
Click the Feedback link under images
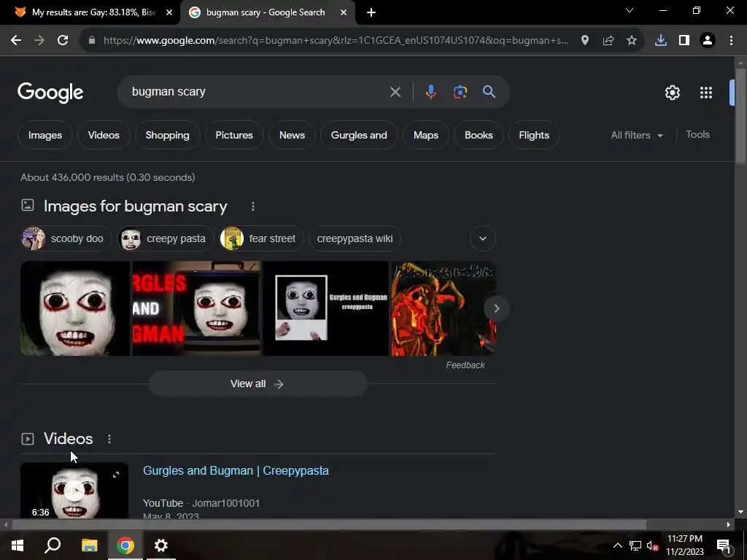tap(465, 365)
